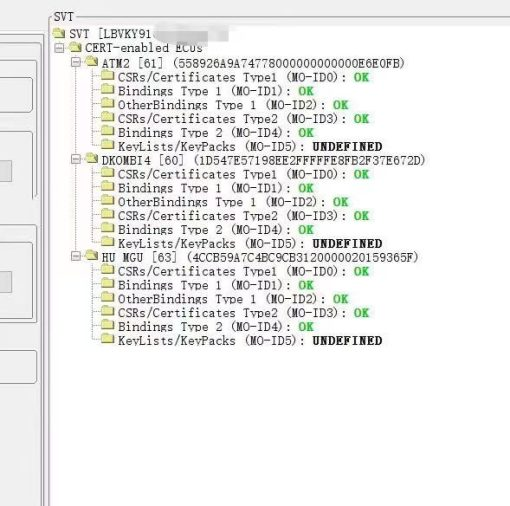Click the ATM2 folder icon
The image size is (510, 506).
point(91,61)
